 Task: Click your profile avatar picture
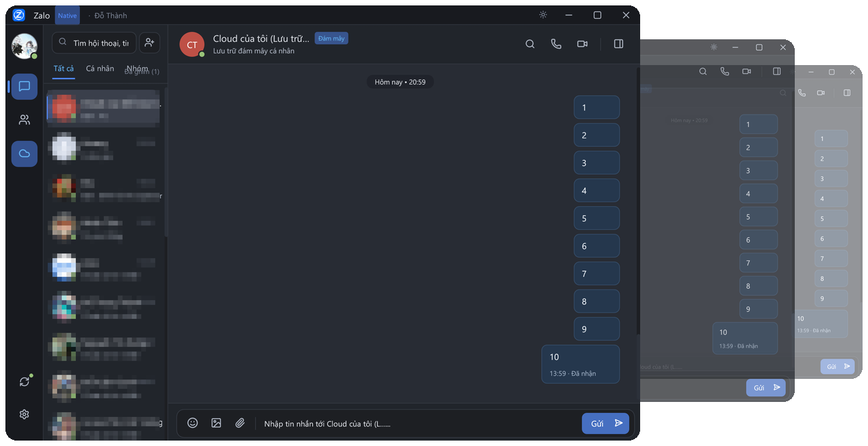click(x=24, y=45)
